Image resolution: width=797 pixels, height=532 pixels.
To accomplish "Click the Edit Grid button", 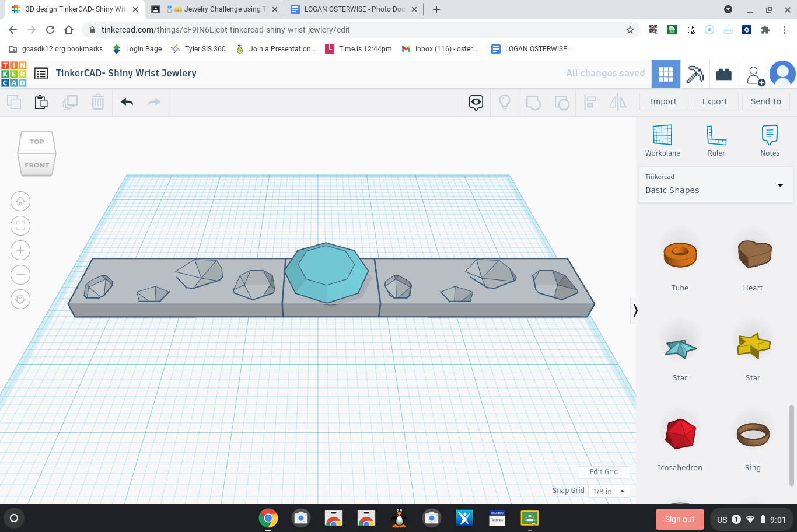I will click(x=604, y=472).
